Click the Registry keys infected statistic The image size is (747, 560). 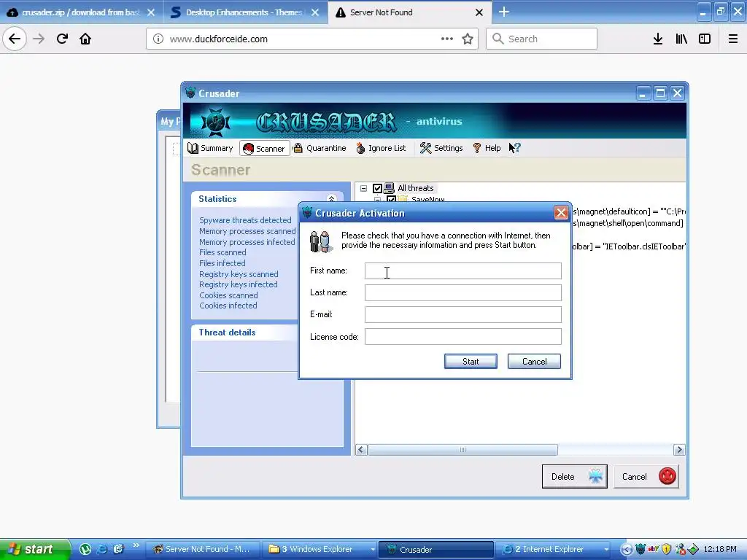click(239, 284)
